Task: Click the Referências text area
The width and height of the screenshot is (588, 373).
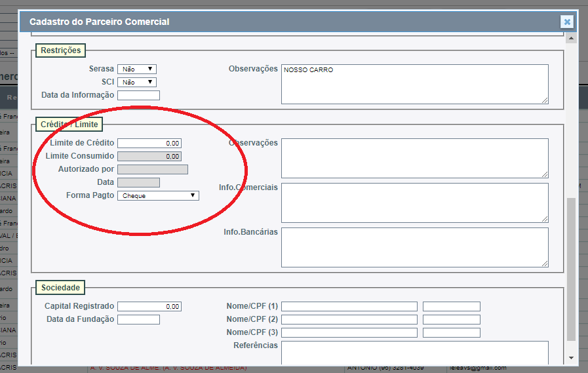Action: coord(414,352)
